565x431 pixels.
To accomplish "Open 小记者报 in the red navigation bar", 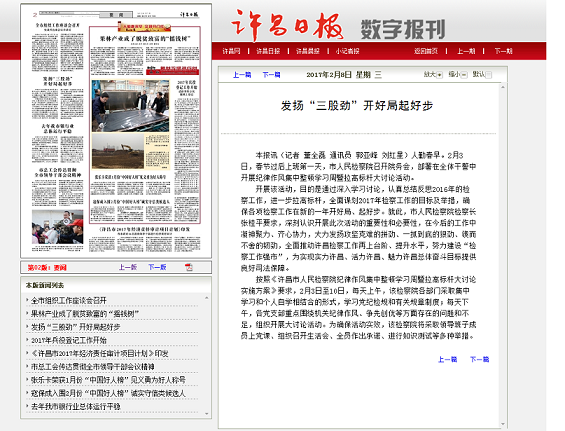I will click(347, 51).
